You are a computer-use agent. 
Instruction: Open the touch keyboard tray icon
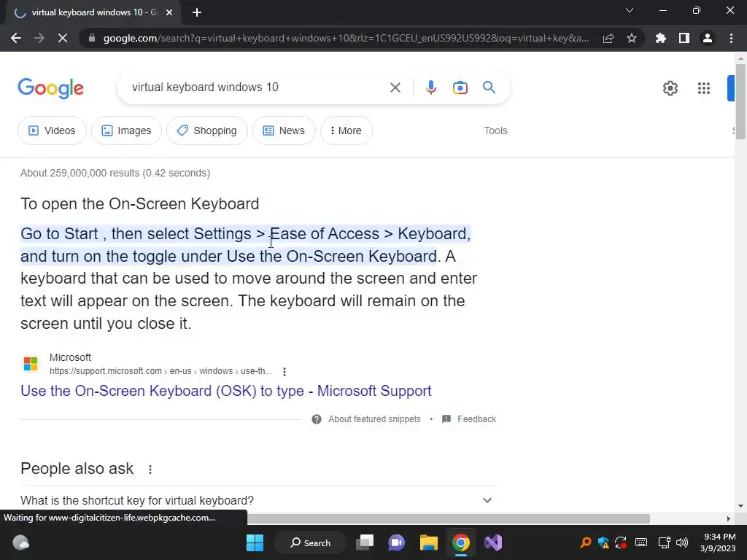tap(641, 542)
